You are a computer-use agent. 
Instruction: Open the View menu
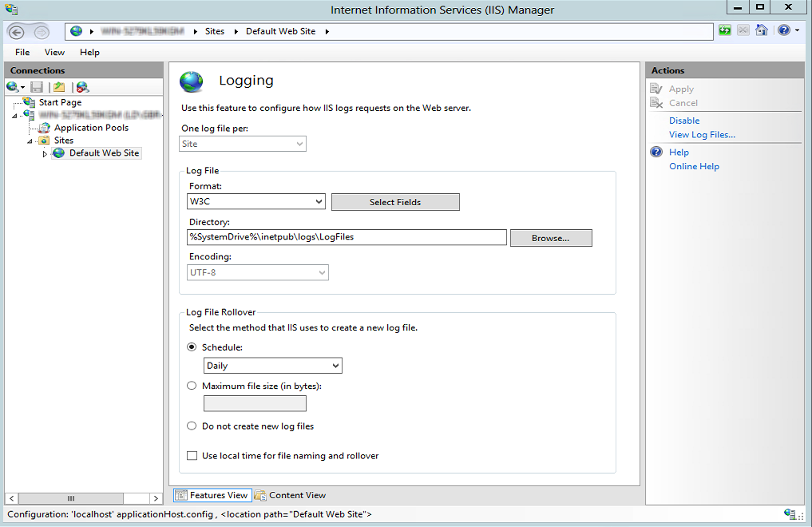click(54, 52)
